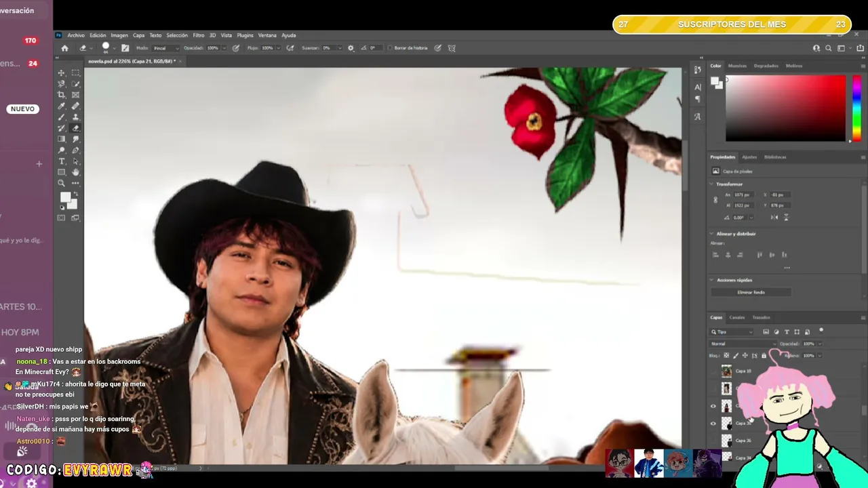Switch to the Ajustes tab
868x488 pixels.
(749, 157)
